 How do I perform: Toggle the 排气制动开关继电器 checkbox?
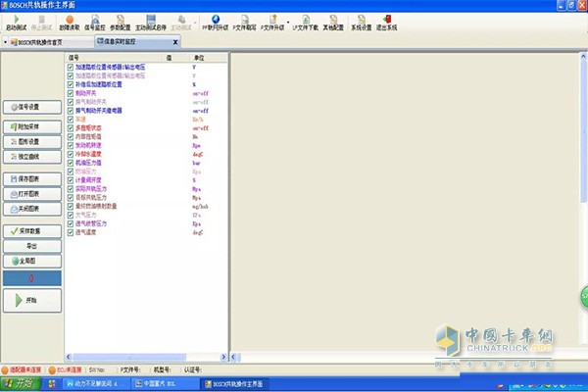[71, 111]
